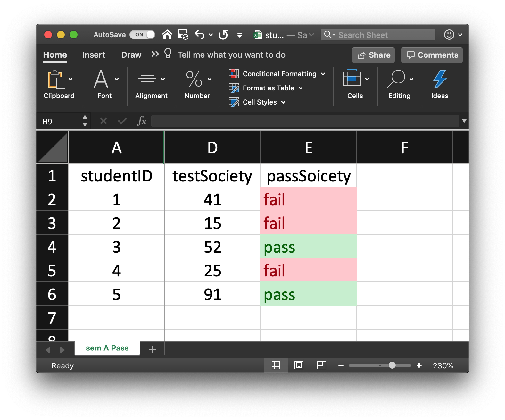Show more ribbon tabs chevron
Viewport: 505px width, 420px height.
click(155, 54)
